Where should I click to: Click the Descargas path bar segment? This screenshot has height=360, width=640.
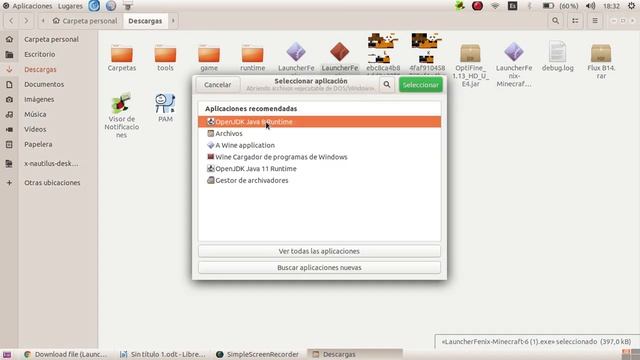tap(145, 21)
